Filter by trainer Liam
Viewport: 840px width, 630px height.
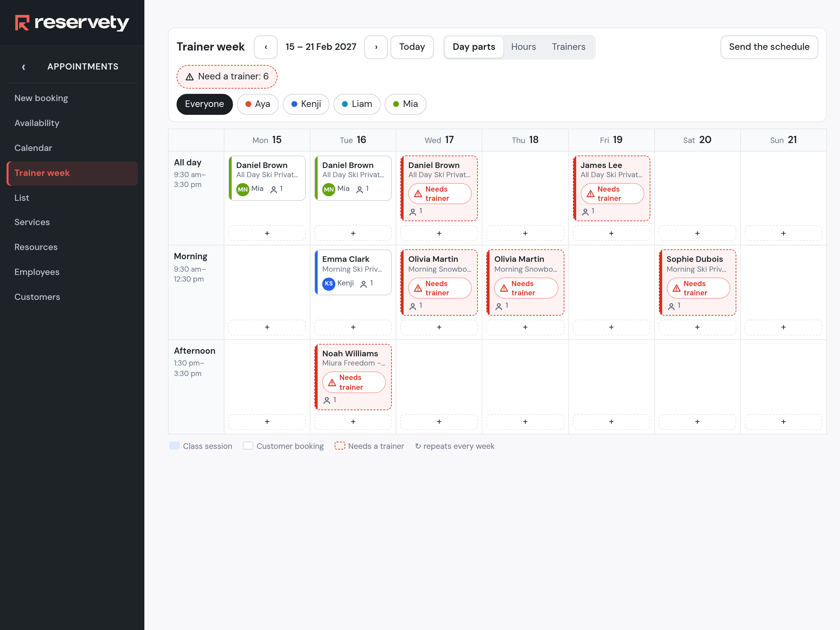(x=357, y=104)
